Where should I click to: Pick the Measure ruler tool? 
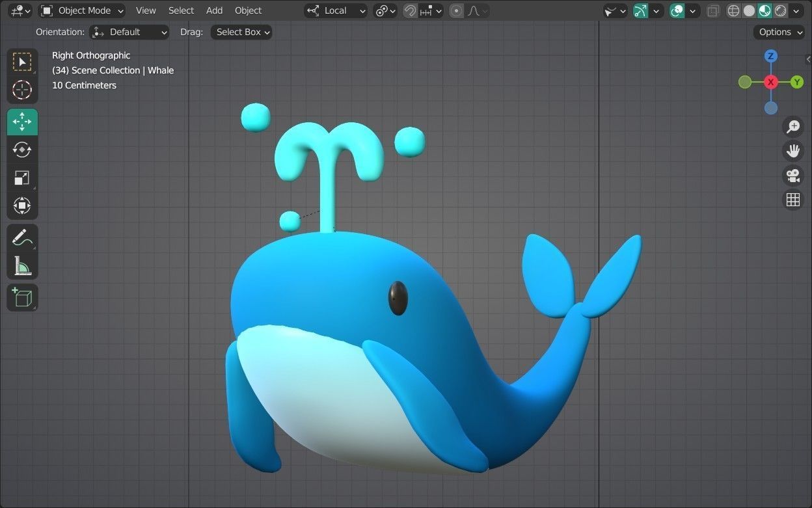point(22,265)
